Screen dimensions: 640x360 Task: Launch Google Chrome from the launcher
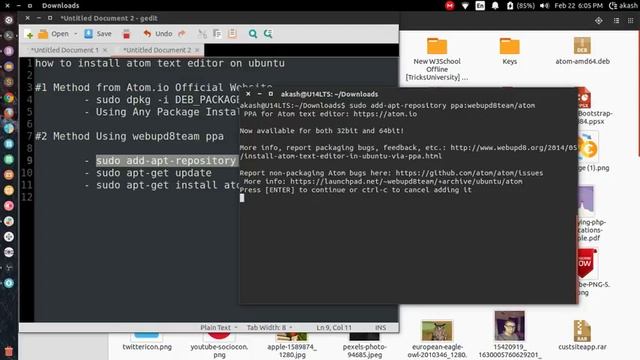tap(9, 98)
